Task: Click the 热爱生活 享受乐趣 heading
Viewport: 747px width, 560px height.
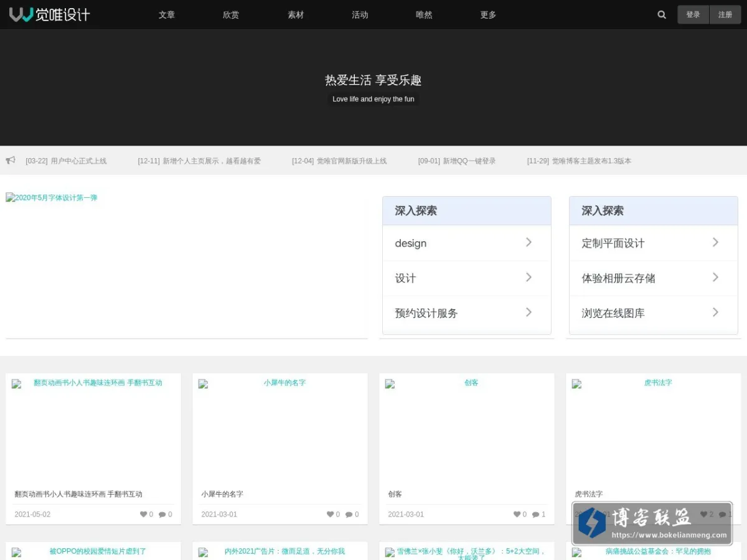Action: click(374, 80)
